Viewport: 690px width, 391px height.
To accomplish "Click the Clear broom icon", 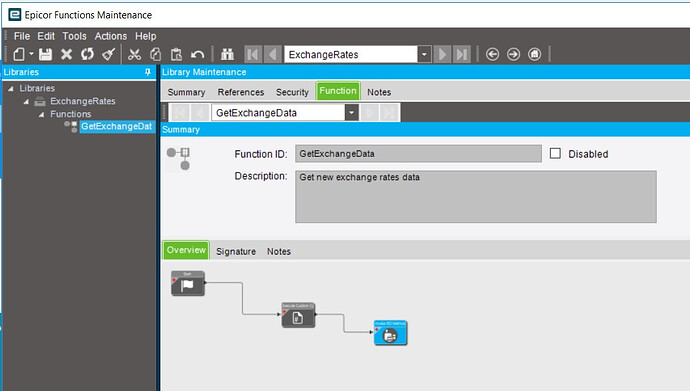I will click(x=108, y=55).
